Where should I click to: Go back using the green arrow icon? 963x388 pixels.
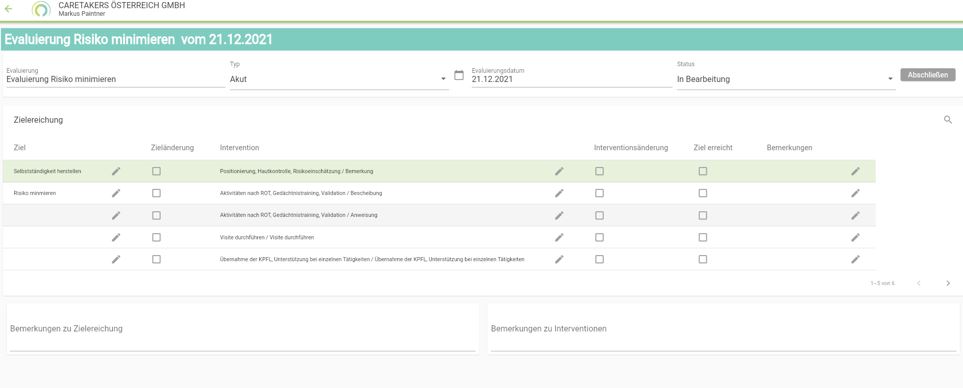point(8,9)
